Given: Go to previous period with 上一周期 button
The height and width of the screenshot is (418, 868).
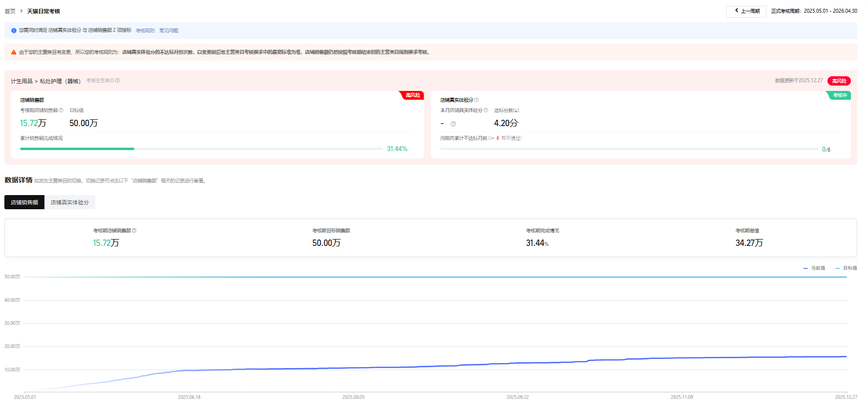Looking at the screenshot, I should tap(746, 11).
